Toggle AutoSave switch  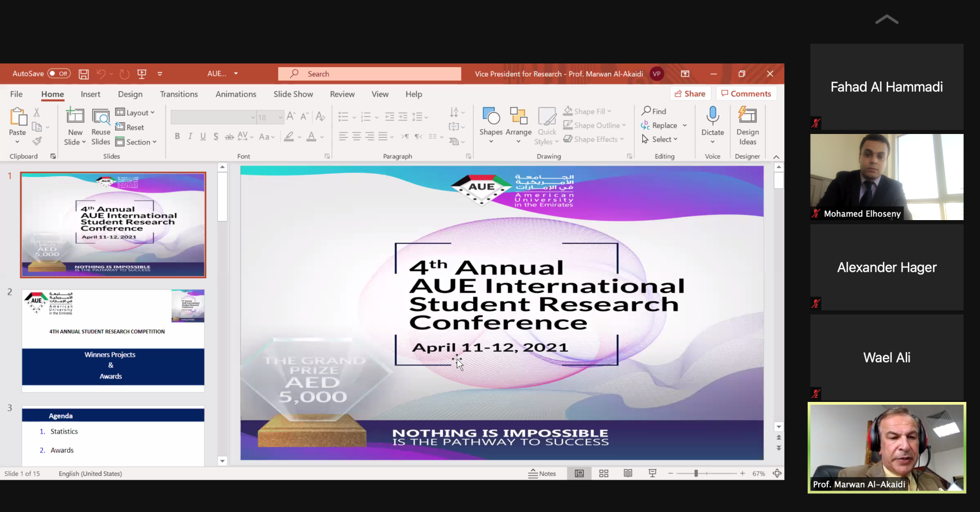tap(59, 73)
